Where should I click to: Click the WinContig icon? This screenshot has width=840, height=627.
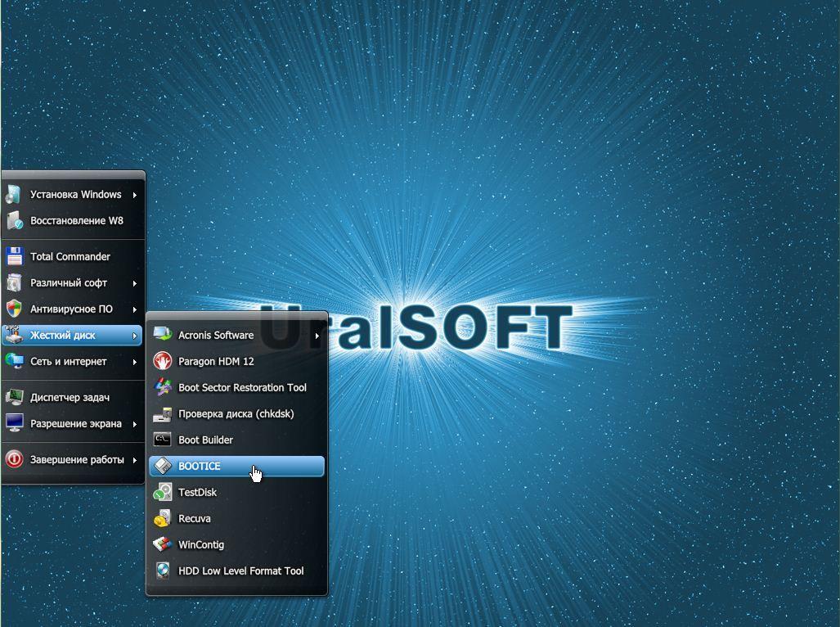pos(163,544)
